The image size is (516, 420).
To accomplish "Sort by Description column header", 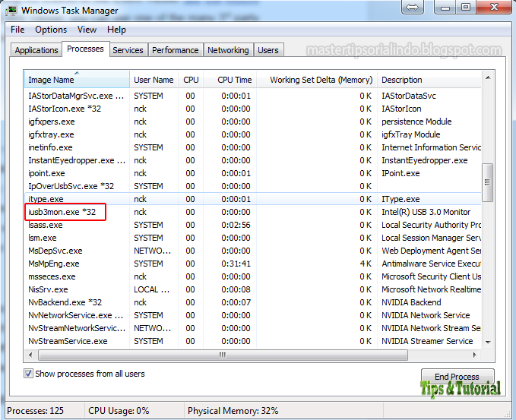I will pyautogui.click(x=429, y=80).
